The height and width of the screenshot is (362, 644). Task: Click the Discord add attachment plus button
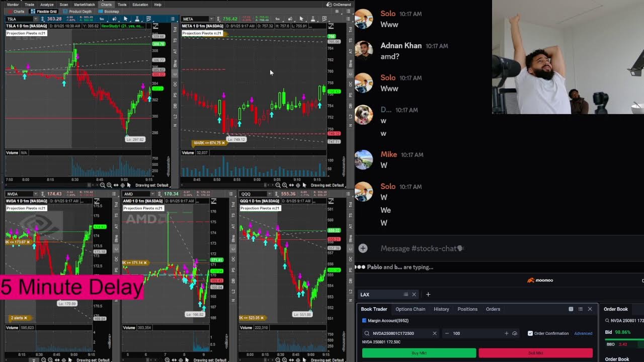(x=363, y=248)
